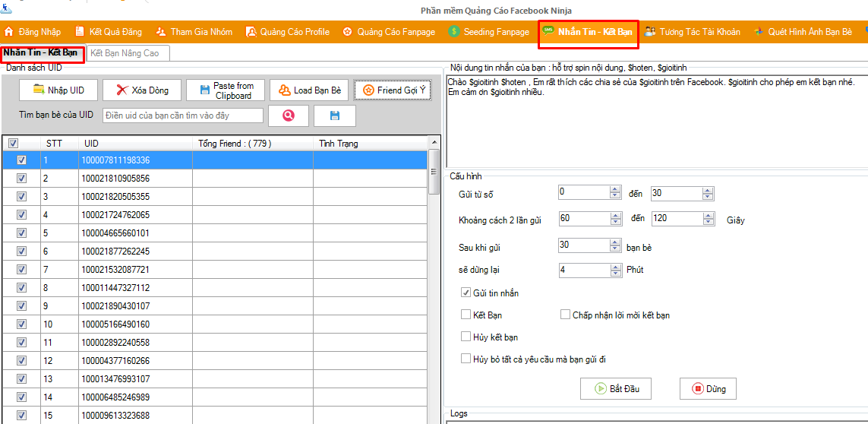Uncheck row 5 checkbox for UID 100004665660101
The image size is (868, 424).
[21, 233]
